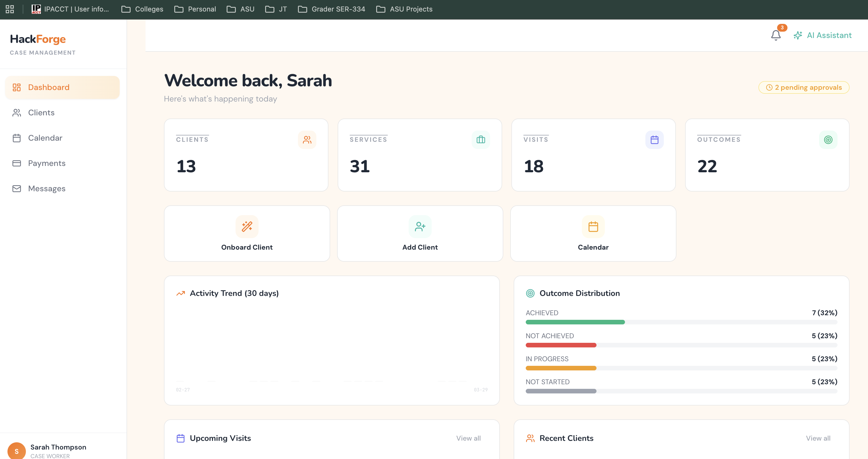Click the Visits card calendar icon
Screen dimensions: 868x459
[654, 139]
